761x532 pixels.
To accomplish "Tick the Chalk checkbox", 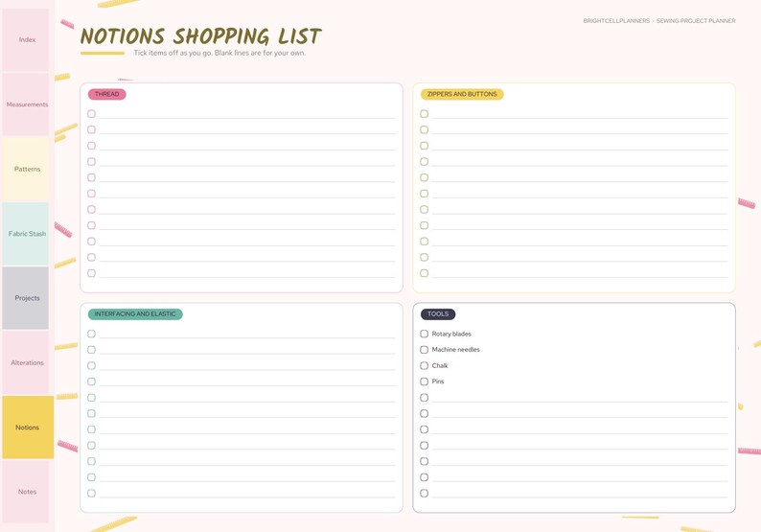I will [x=425, y=365].
